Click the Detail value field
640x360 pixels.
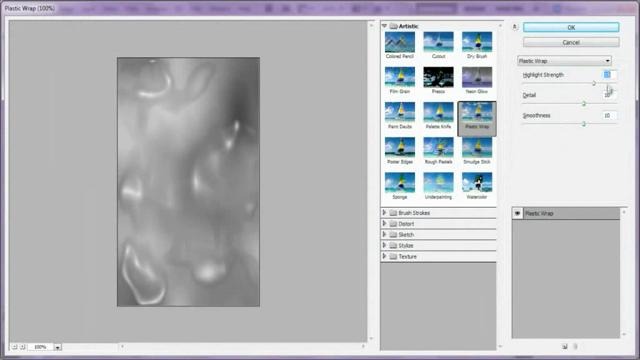coord(609,95)
